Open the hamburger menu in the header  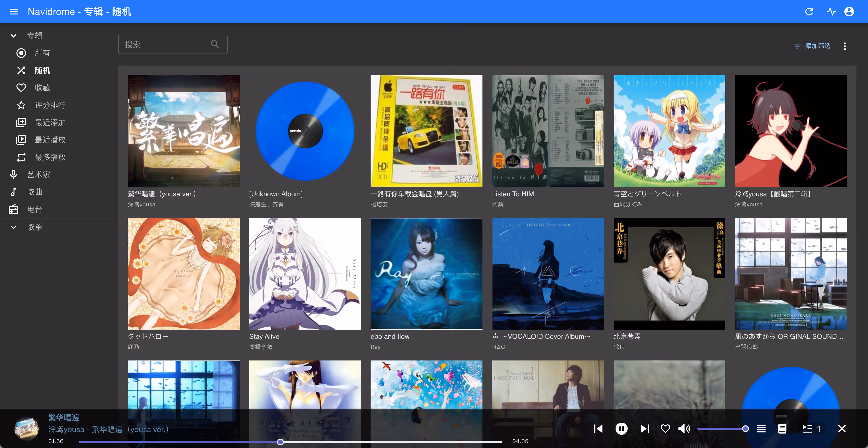[14, 12]
